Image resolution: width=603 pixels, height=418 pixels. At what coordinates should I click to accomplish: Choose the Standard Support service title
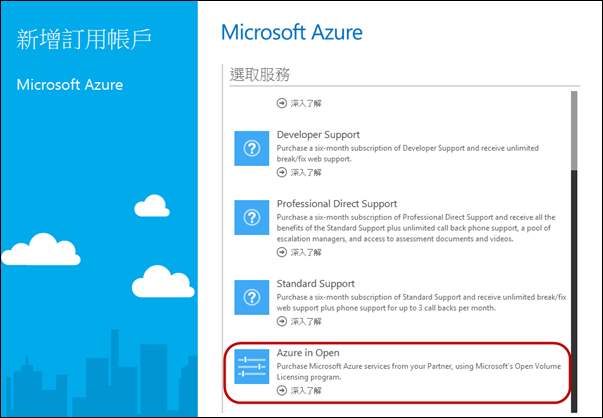(315, 284)
